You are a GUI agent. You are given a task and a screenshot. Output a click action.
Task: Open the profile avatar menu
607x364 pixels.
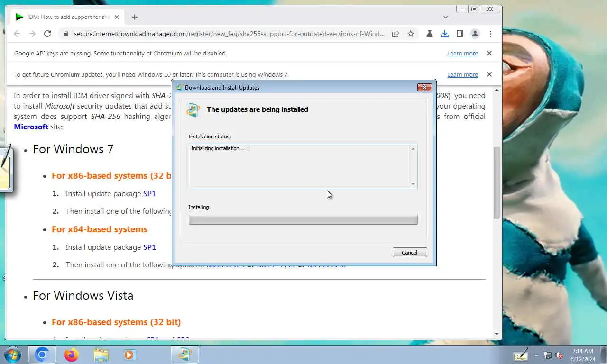475,34
